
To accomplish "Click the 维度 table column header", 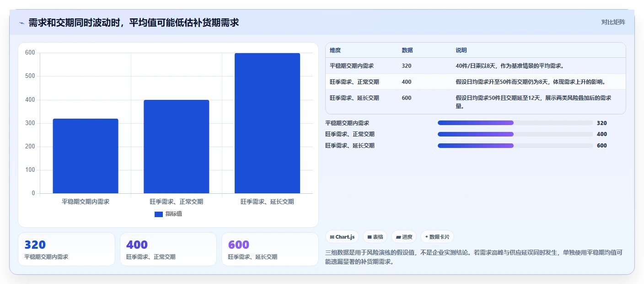I will click(335, 50).
